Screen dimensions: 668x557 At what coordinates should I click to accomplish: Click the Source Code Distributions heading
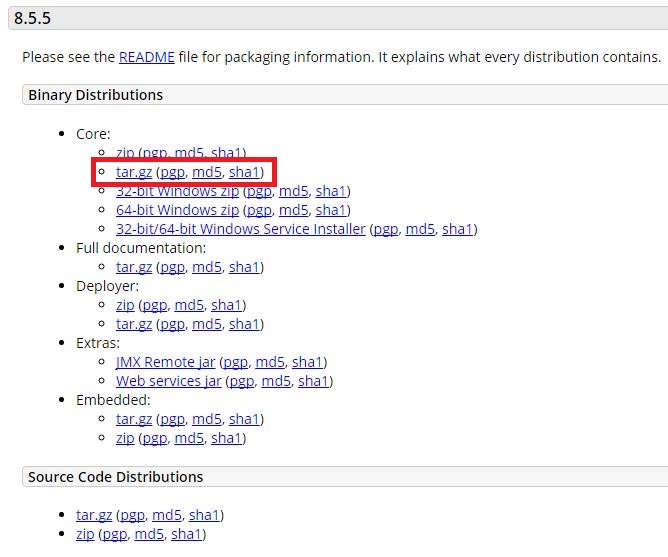115,477
